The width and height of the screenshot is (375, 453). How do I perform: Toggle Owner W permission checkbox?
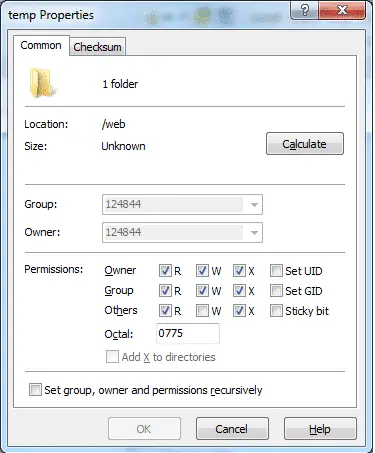click(202, 271)
